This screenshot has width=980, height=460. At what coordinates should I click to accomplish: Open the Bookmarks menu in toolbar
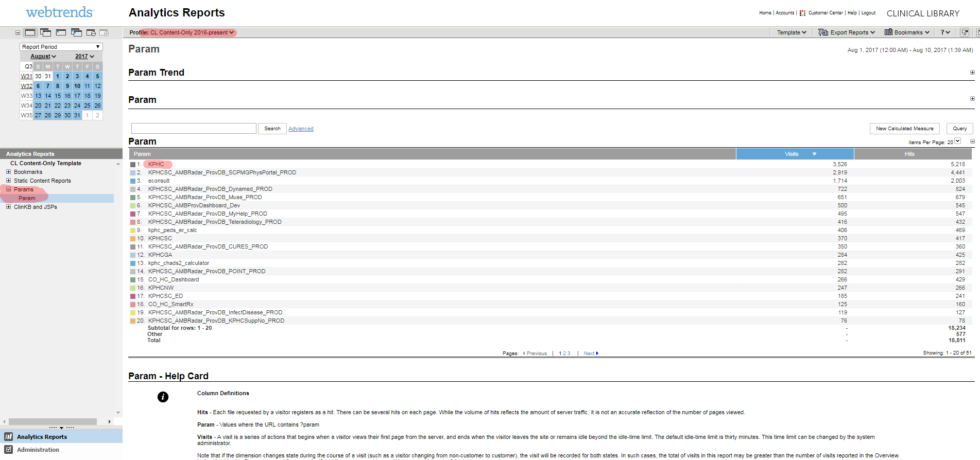pyautogui.click(x=907, y=32)
